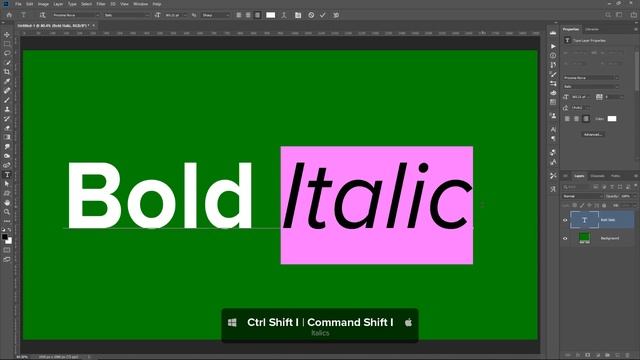640x360 pixels.
Task: Click the text color swatch in options bar
Action: pos(271,15)
